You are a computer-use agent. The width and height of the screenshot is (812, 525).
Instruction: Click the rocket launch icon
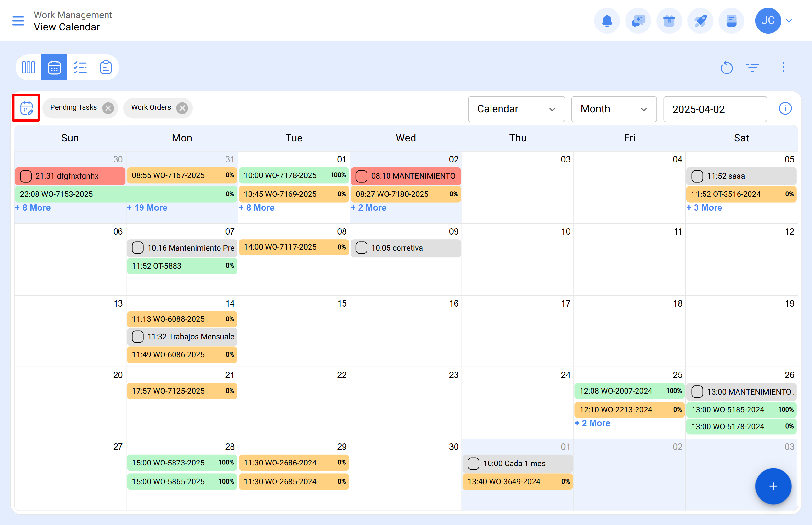pos(700,21)
